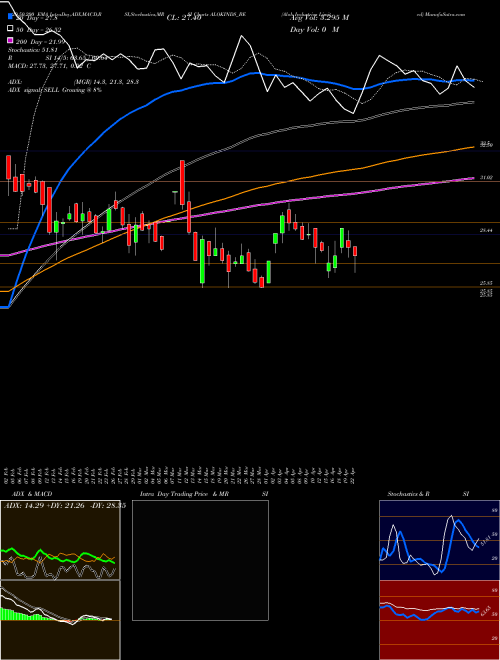Click the CL: 27.40 closing price label
This screenshot has width=500, height=660.
(x=184, y=18)
